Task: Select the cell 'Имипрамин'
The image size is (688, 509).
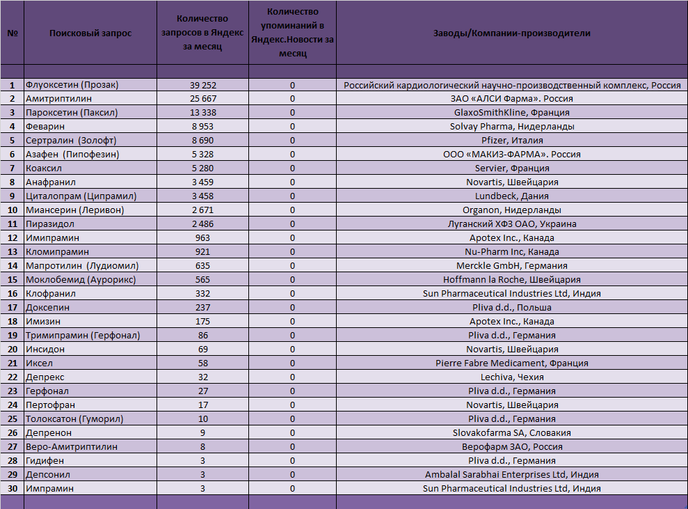Action: click(90, 238)
